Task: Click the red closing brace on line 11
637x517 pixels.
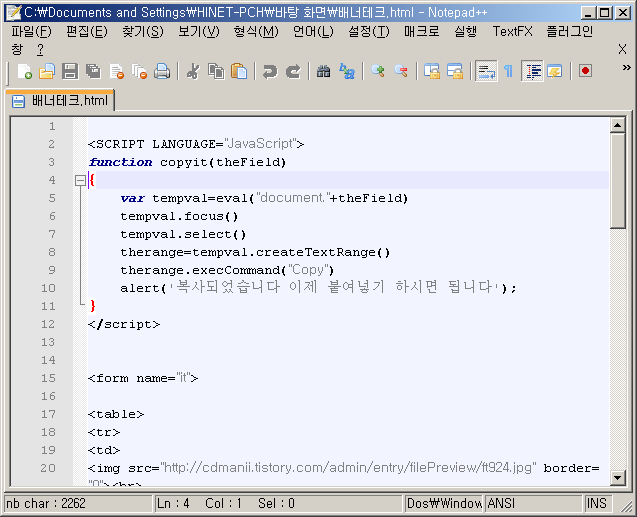Action: point(93,306)
